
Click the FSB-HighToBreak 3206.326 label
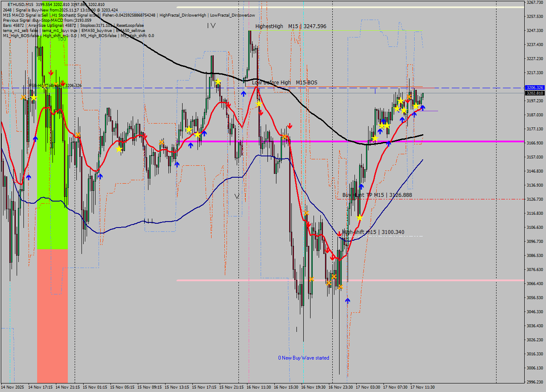point(55,86)
